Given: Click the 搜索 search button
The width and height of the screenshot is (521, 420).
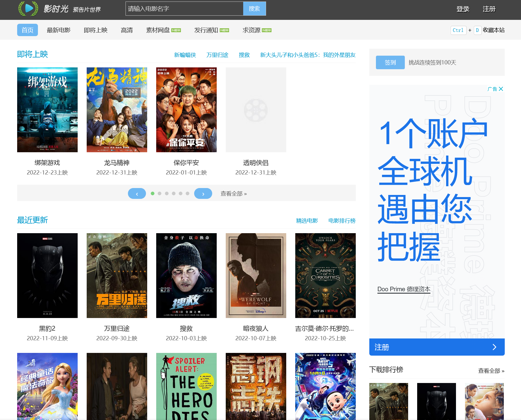Looking at the screenshot, I should [254, 8].
